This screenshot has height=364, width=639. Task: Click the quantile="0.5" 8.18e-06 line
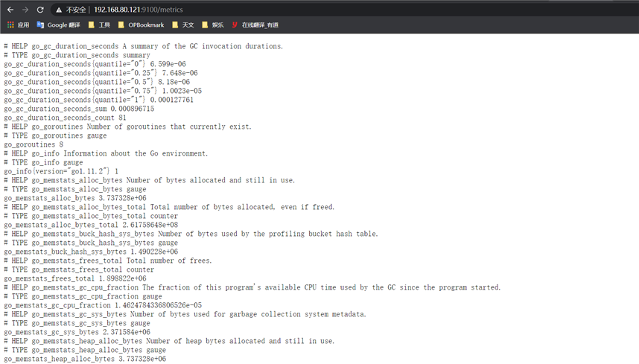click(x=97, y=82)
